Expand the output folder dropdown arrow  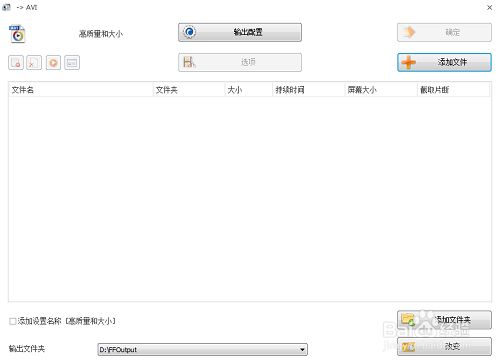pyautogui.click(x=302, y=350)
